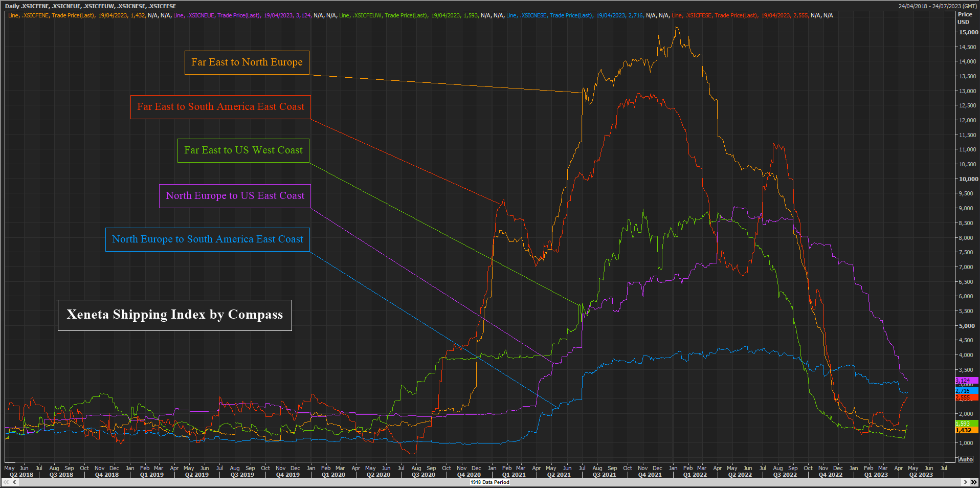The width and height of the screenshot is (980, 488).
Task: Click the 15,000 price axis label
Action: tap(968, 32)
